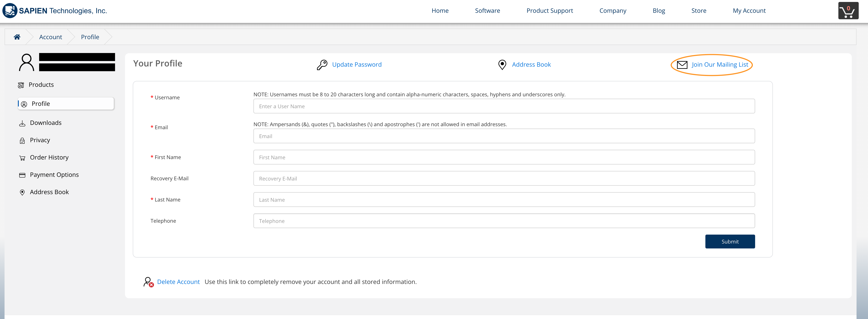Click Join Our Mailing List link
The width and height of the screenshot is (868, 319).
720,65
